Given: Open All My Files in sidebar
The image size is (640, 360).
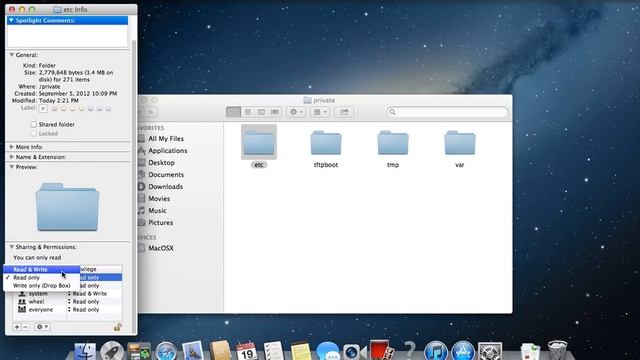Looking at the screenshot, I should (165, 139).
